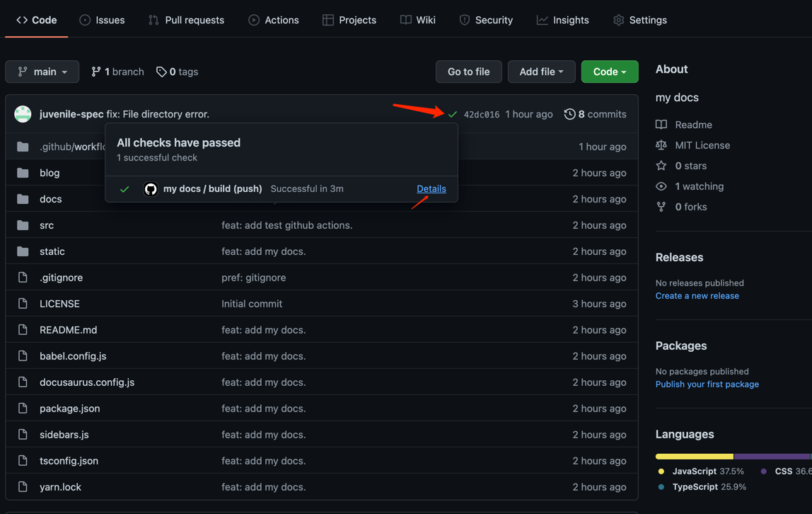View 0 forks in About
Screen dimensions: 812x514
pyautogui.click(x=682, y=207)
